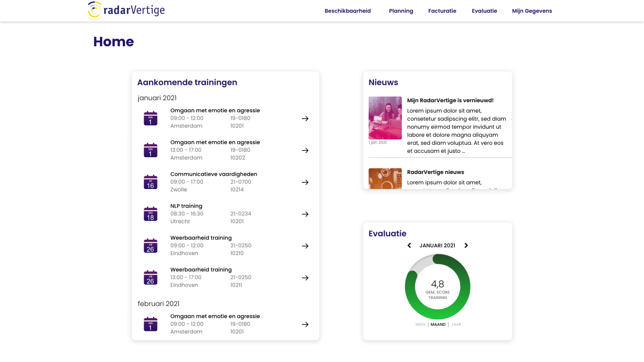Open the Facturatie menu item
This screenshot has height=362, width=644.
tap(442, 11)
